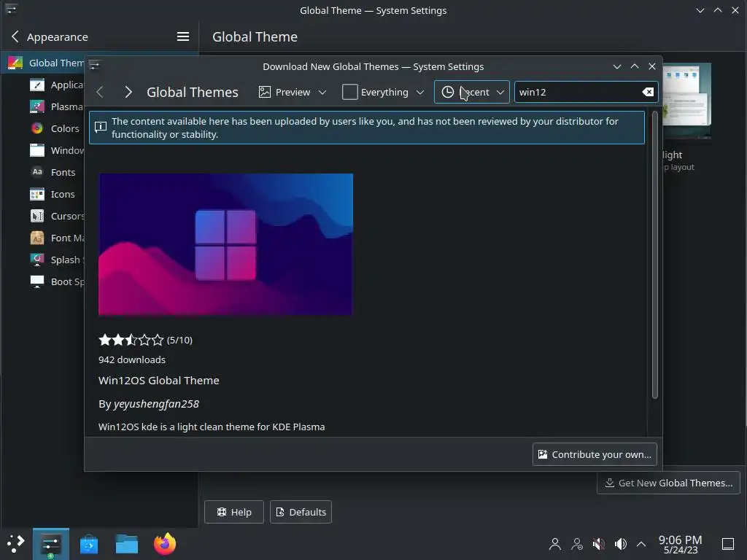Click the Win12OS kde description text
The width and height of the screenshot is (747, 560).
212,427
